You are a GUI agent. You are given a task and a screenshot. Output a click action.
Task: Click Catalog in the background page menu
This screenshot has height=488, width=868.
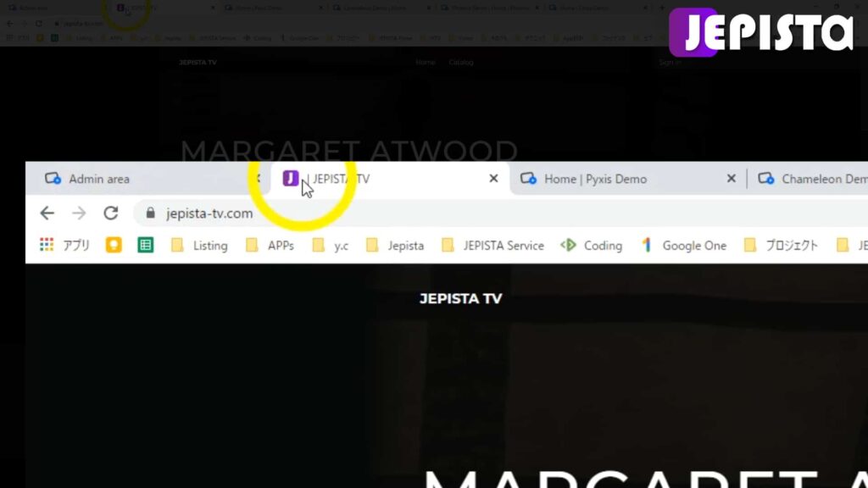tap(460, 62)
